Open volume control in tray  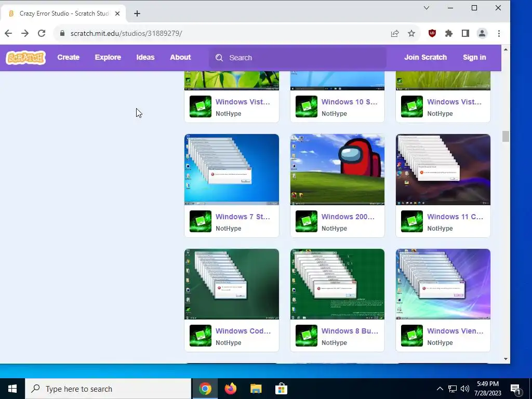465,389
